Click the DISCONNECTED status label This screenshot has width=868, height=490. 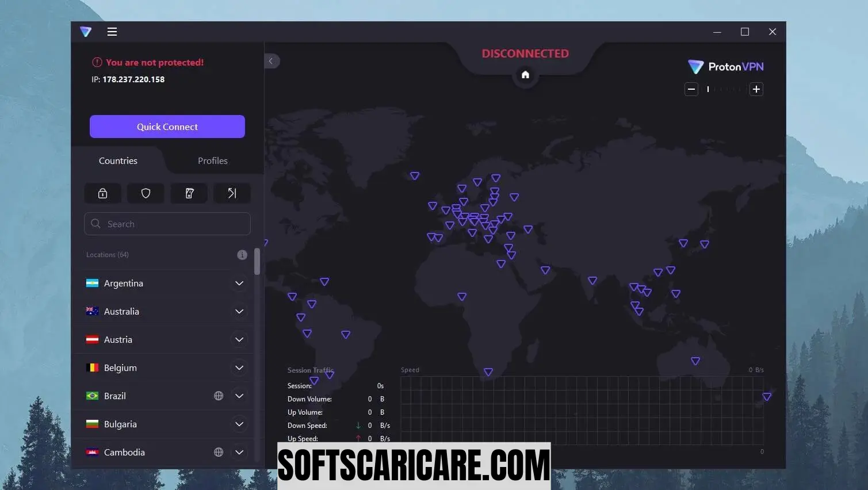[x=525, y=53]
